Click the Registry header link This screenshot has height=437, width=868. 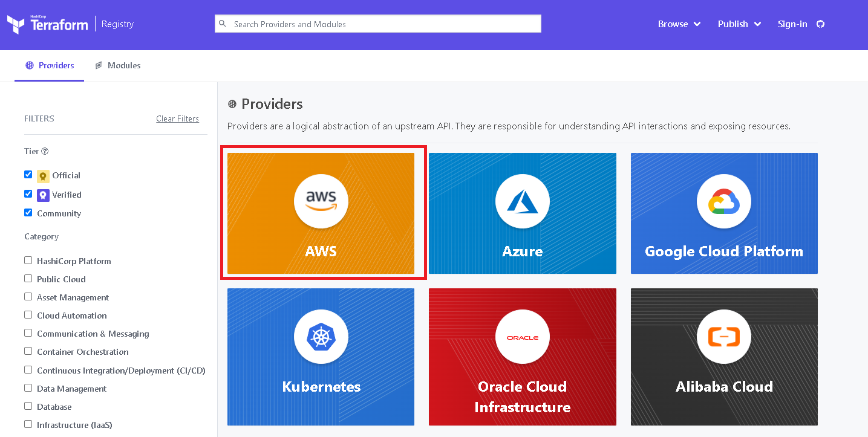[x=117, y=24]
